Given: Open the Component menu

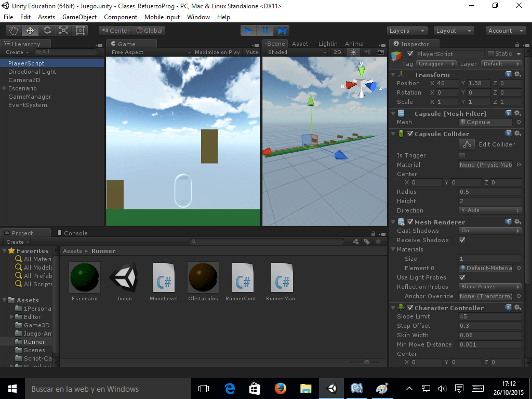Looking at the screenshot, I should click(121, 17).
